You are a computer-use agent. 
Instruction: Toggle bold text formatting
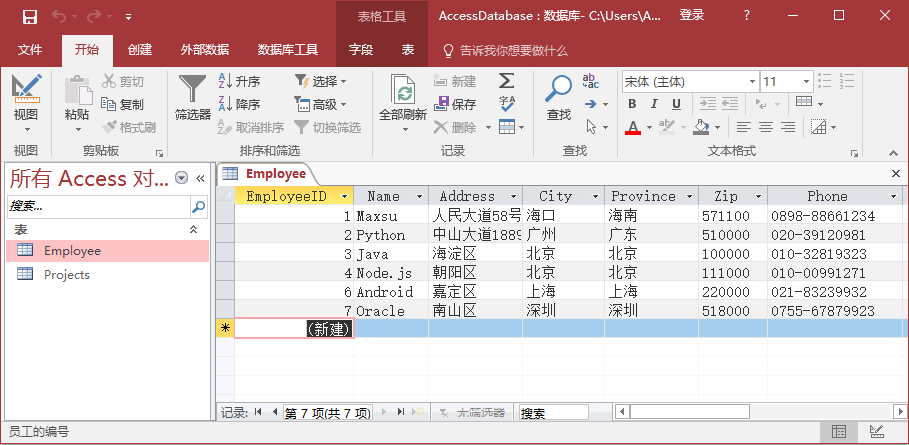click(632, 104)
